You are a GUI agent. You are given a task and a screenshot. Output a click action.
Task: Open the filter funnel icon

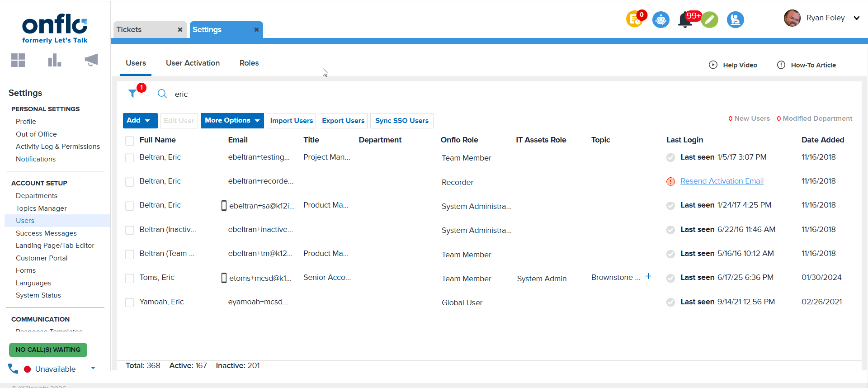tap(132, 94)
